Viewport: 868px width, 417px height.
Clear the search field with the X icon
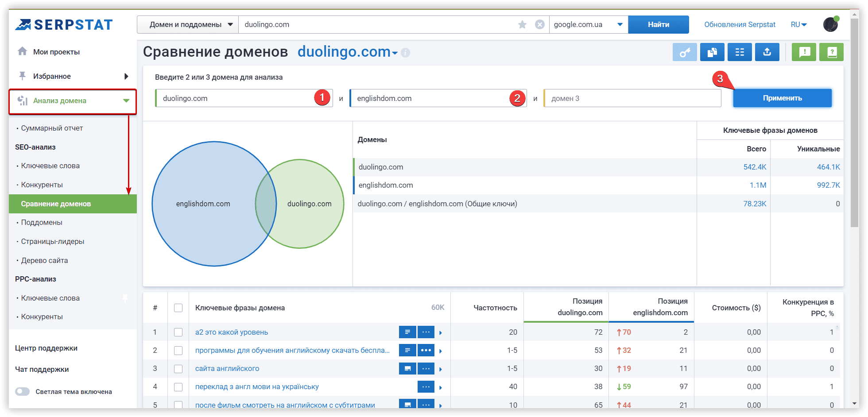point(540,25)
